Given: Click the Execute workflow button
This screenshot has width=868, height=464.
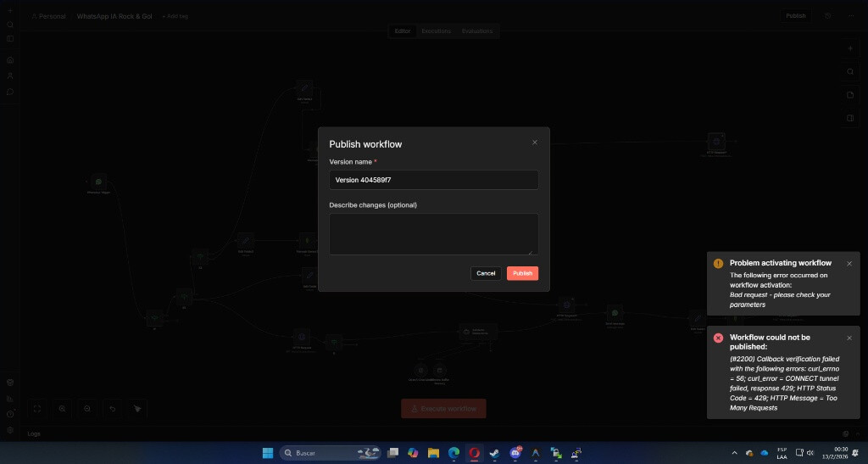Looking at the screenshot, I should 443,409.
